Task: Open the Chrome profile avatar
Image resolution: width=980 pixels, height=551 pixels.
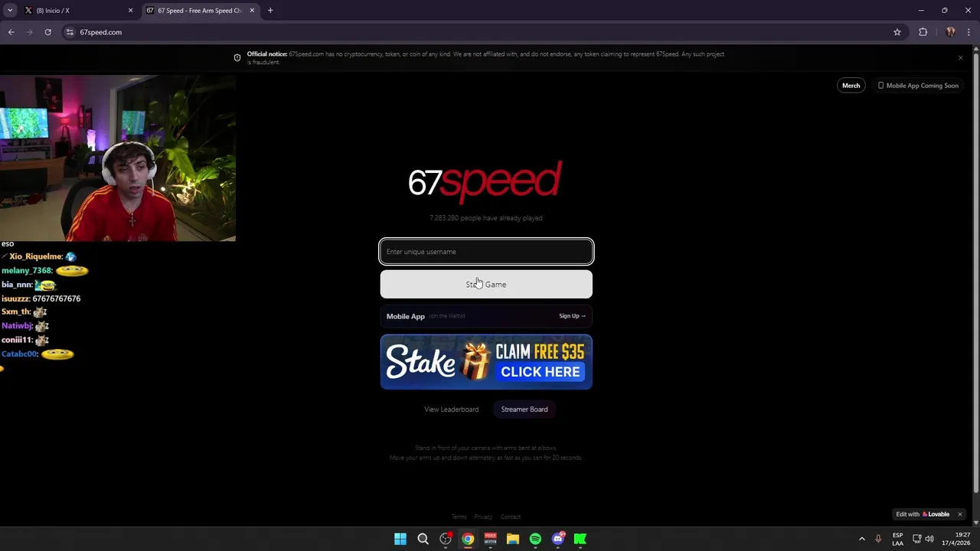Action: click(950, 32)
